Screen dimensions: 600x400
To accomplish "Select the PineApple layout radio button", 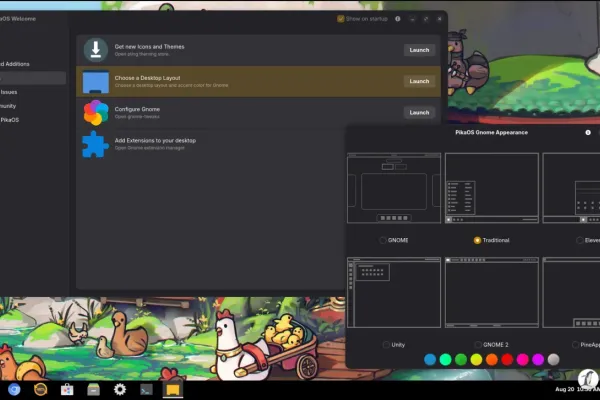I will pos(575,344).
